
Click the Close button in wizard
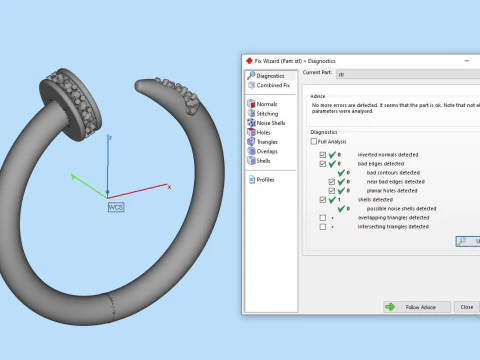click(467, 307)
